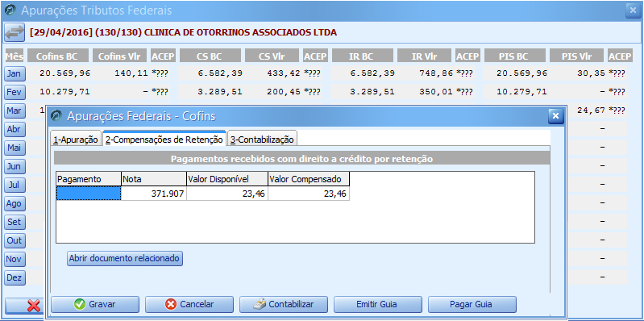The width and height of the screenshot is (644, 321).
Task: Click the Valor Compensado cell 23,46
Action: pos(309,194)
